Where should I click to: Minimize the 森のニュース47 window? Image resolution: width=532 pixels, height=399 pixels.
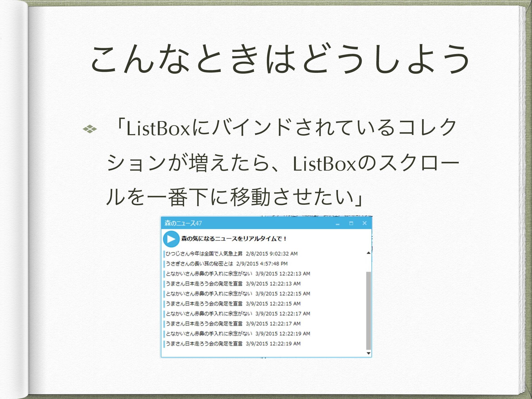click(337, 223)
